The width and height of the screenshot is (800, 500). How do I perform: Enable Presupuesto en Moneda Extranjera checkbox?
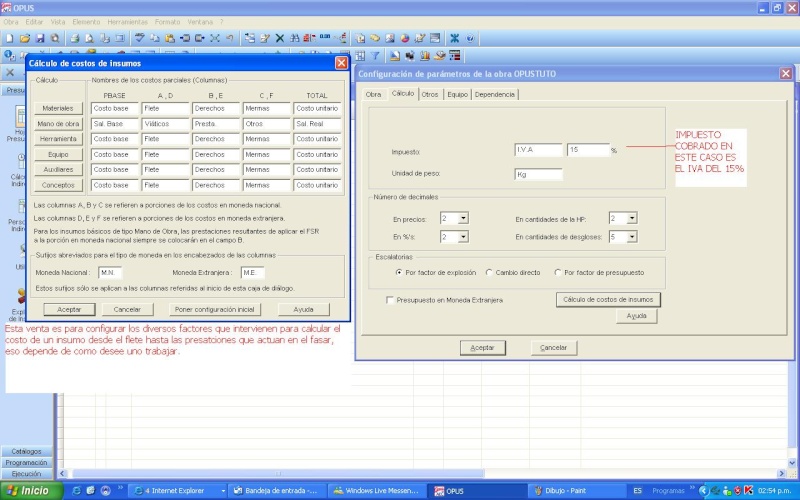tap(390, 300)
